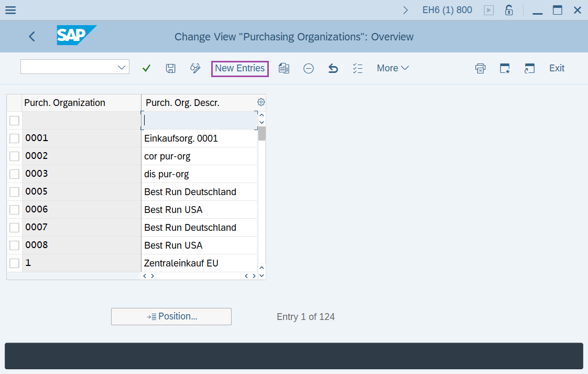
Task: Open the SAP menu hamburger icon
Action: click(10, 9)
